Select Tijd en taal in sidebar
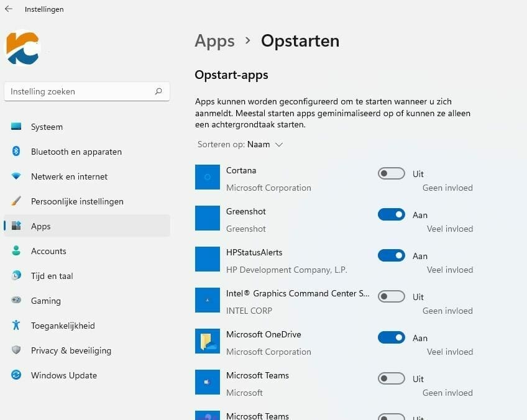527x420 pixels. [x=52, y=276]
